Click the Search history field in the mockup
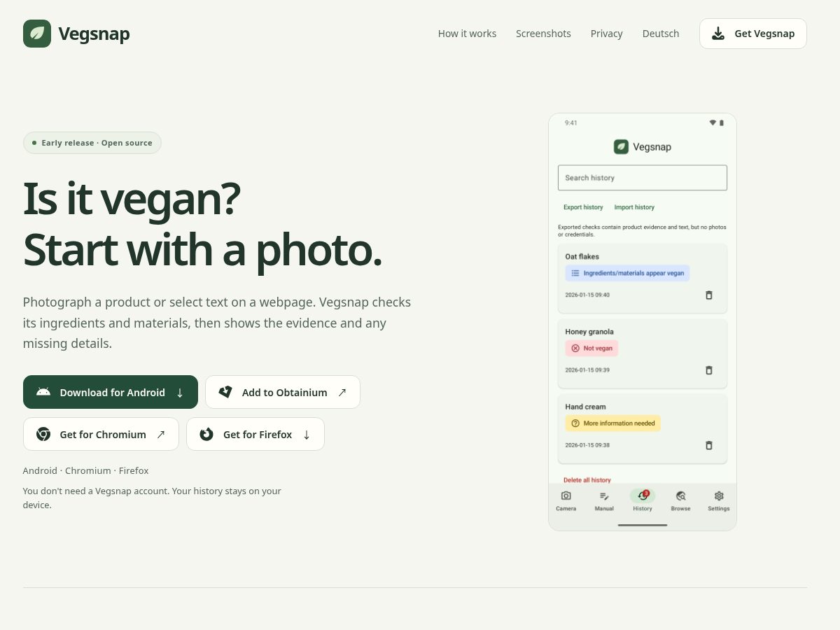 tap(643, 178)
